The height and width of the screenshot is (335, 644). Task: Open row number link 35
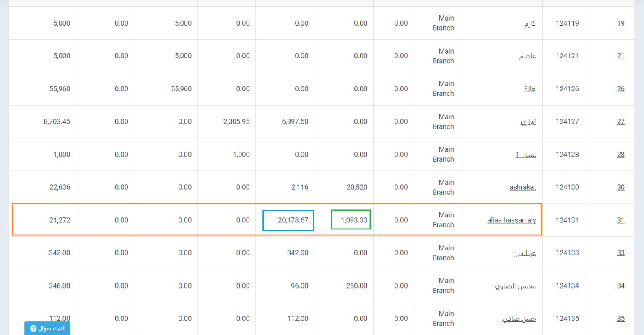click(621, 319)
